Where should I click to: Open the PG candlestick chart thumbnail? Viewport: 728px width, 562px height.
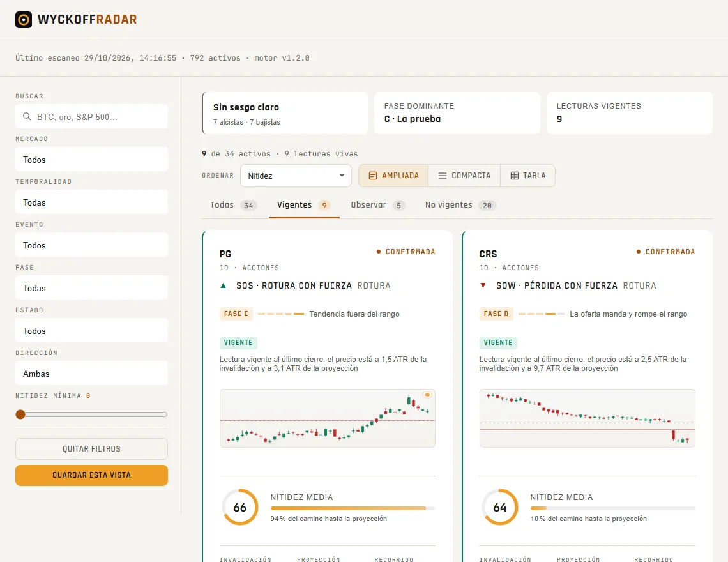(x=328, y=418)
